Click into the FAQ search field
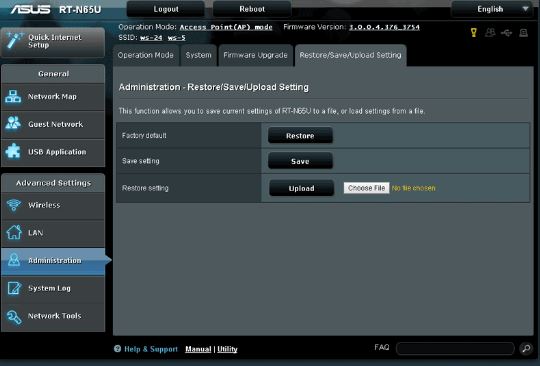This screenshot has width=540, height=366. (455, 348)
